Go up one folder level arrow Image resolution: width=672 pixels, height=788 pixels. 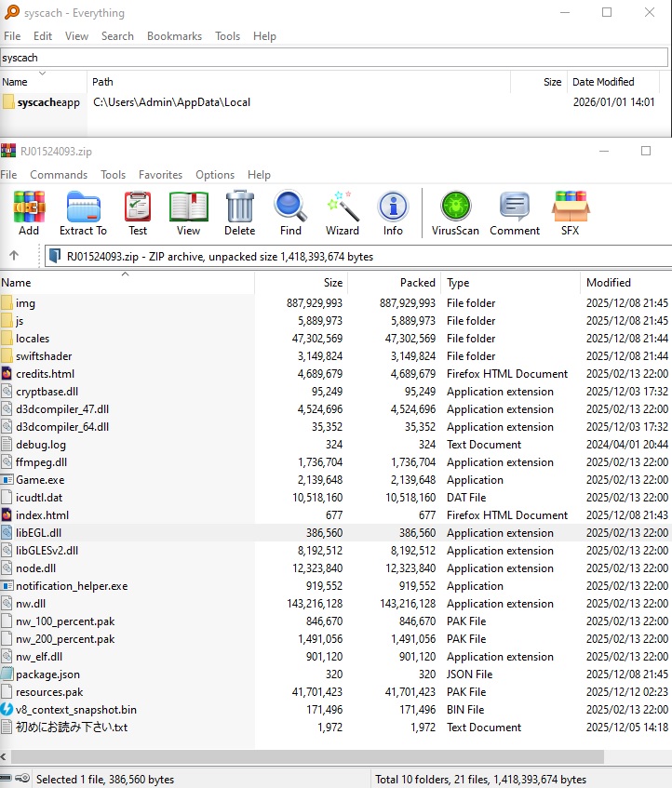tap(14, 256)
